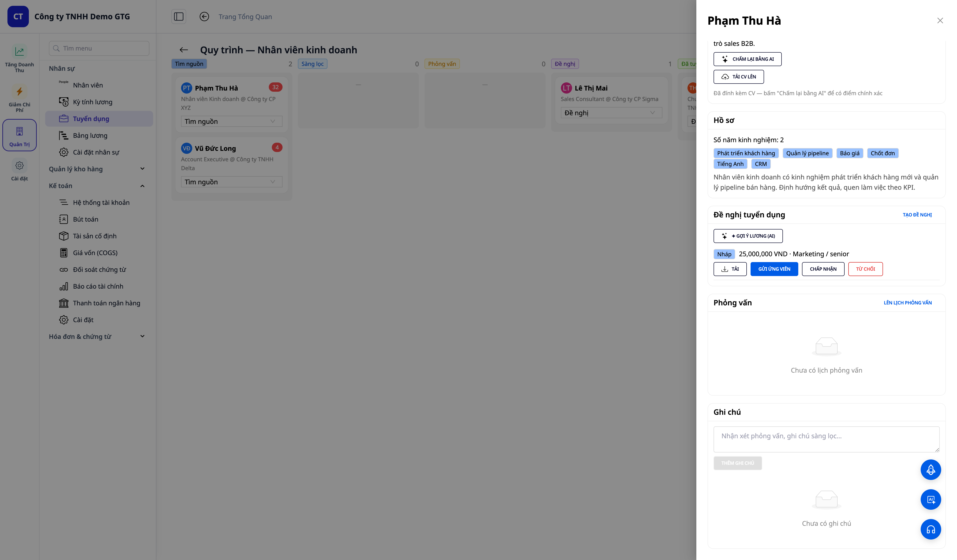This screenshot has height=560, width=957.
Task: Open the headset support floating button
Action: 930,530
